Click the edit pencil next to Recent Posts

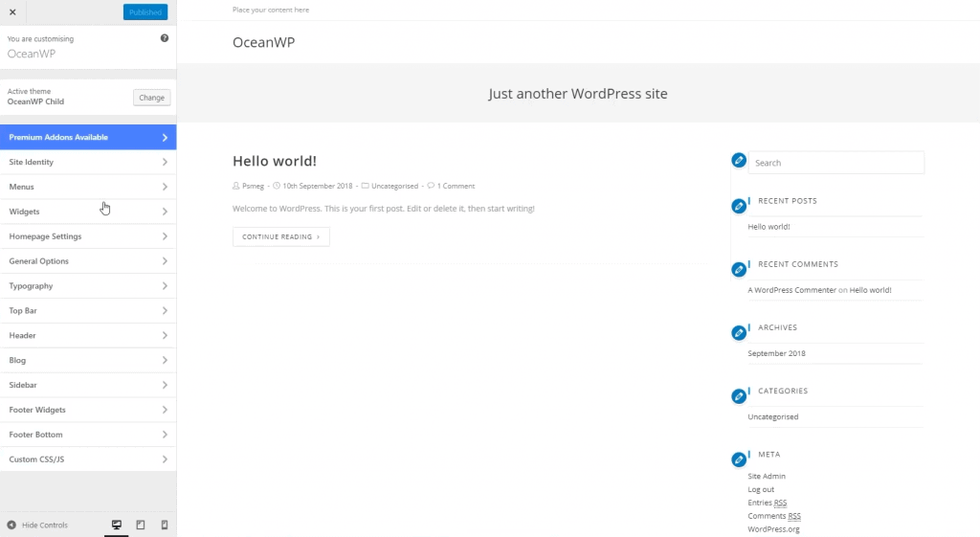click(738, 206)
